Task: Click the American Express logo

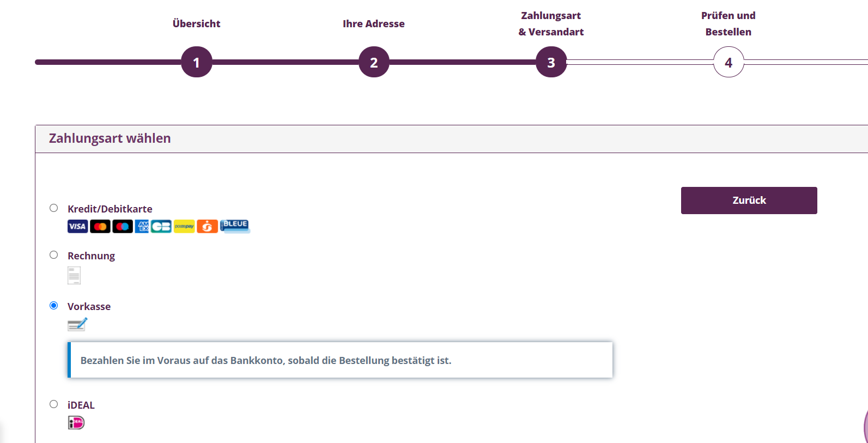Action: [x=142, y=226]
